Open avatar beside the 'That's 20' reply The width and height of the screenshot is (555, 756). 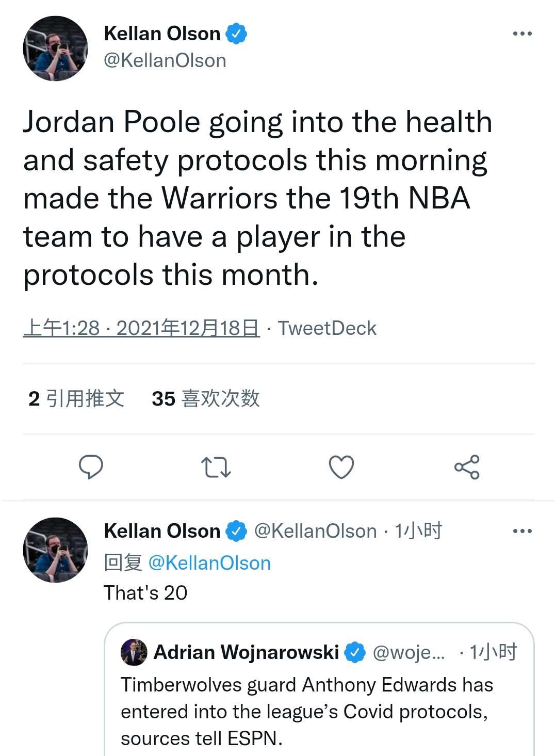tap(56, 550)
